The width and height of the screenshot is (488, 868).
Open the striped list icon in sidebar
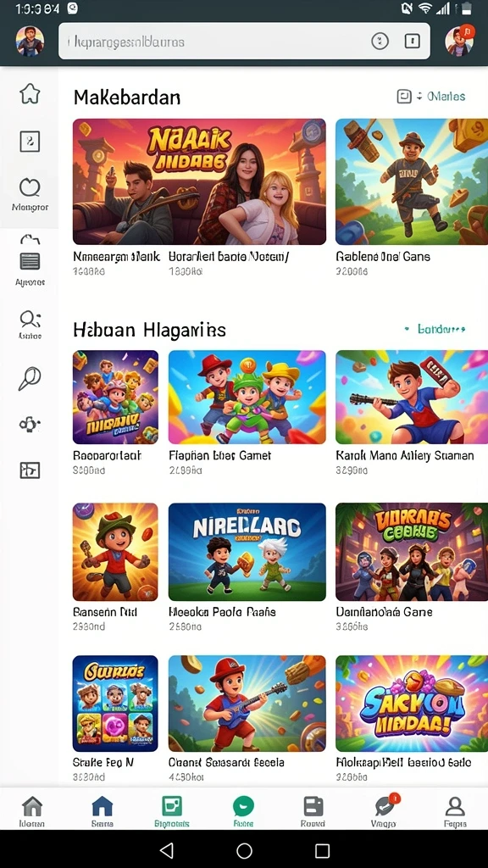30,261
